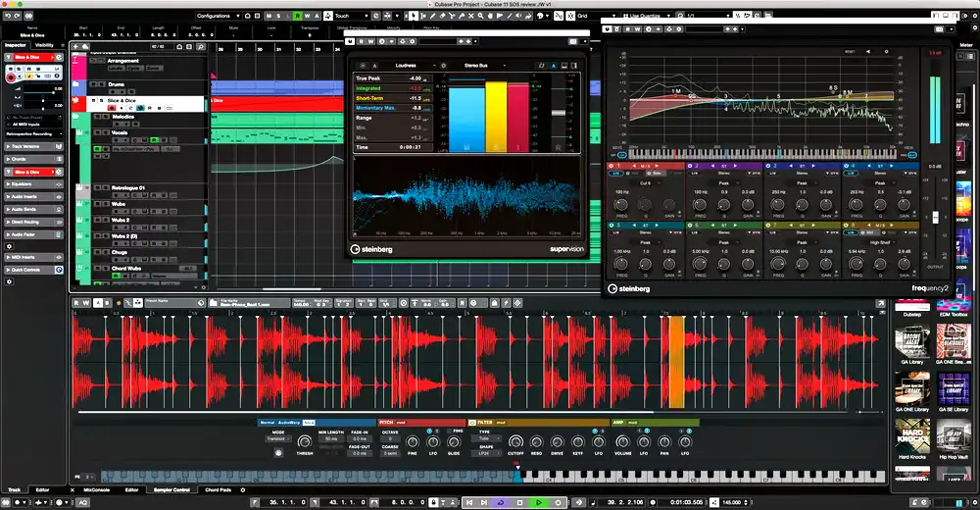The width and height of the screenshot is (980, 510).
Task: Open band 1 Cut 6 filter type dropdown
Action: [648, 183]
